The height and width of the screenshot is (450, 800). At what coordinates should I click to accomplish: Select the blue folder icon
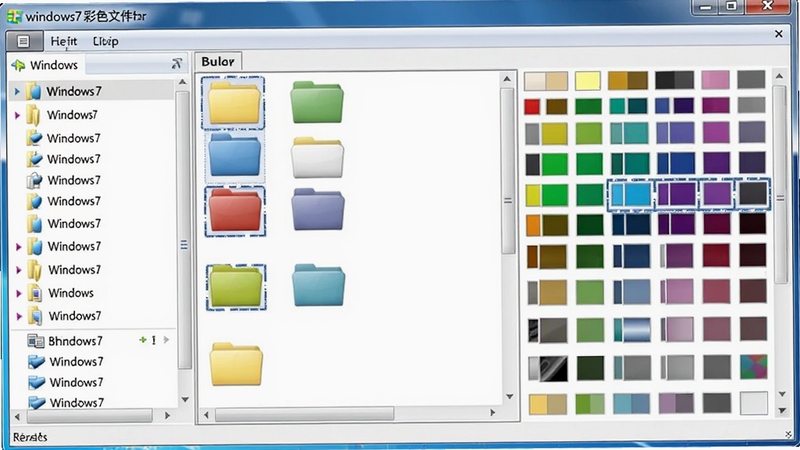[234, 155]
